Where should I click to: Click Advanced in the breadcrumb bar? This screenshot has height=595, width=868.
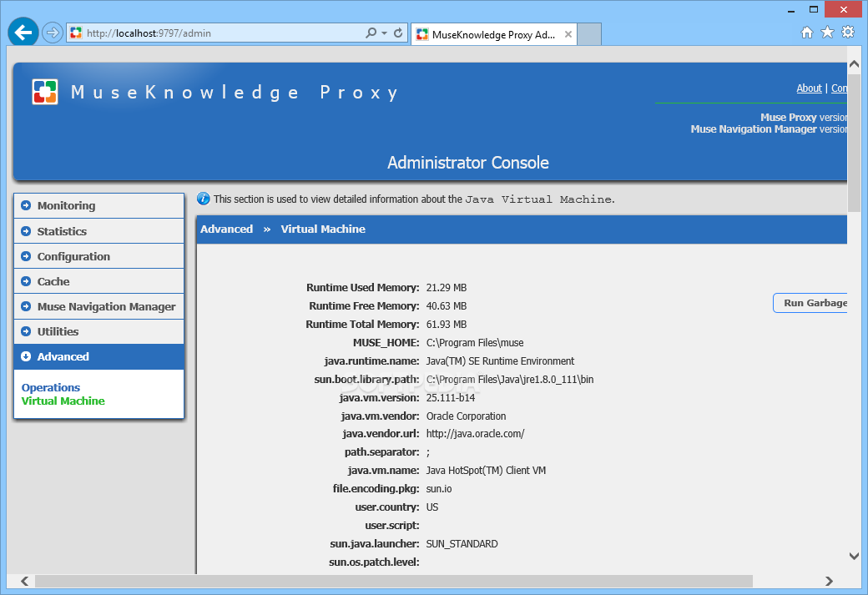pyautogui.click(x=226, y=229)
